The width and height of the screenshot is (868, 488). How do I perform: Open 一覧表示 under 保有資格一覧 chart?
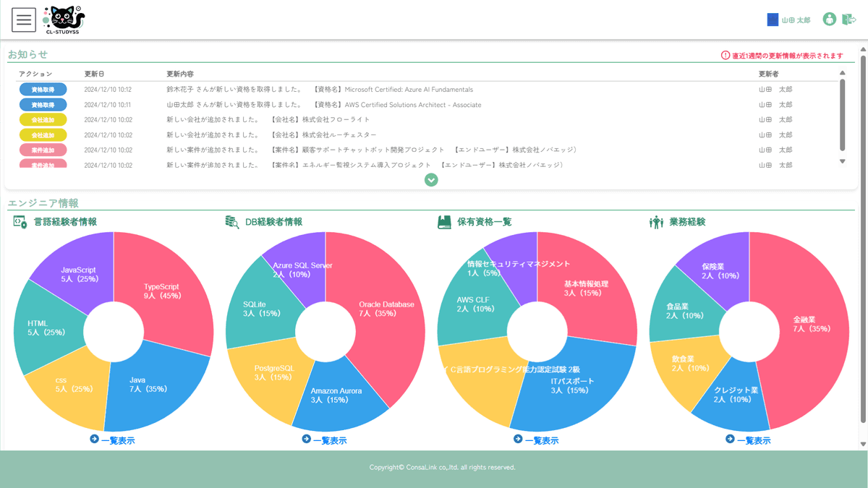537,440
